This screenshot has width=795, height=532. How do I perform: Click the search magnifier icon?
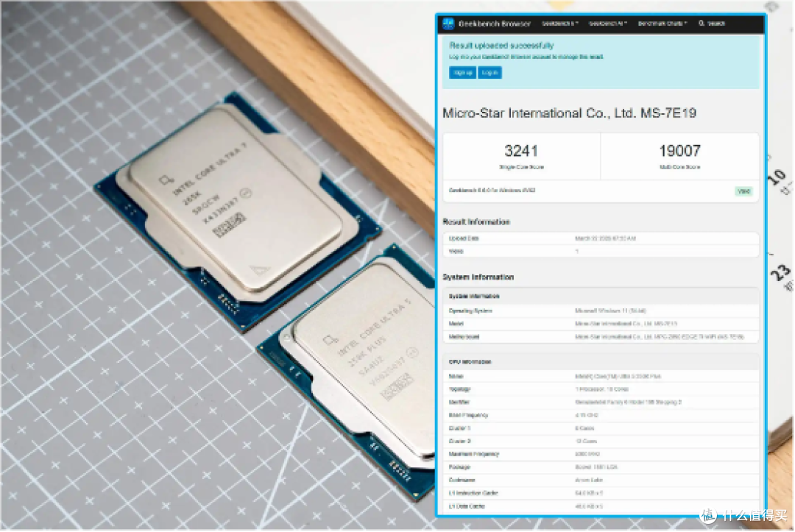tap(702, 24)
